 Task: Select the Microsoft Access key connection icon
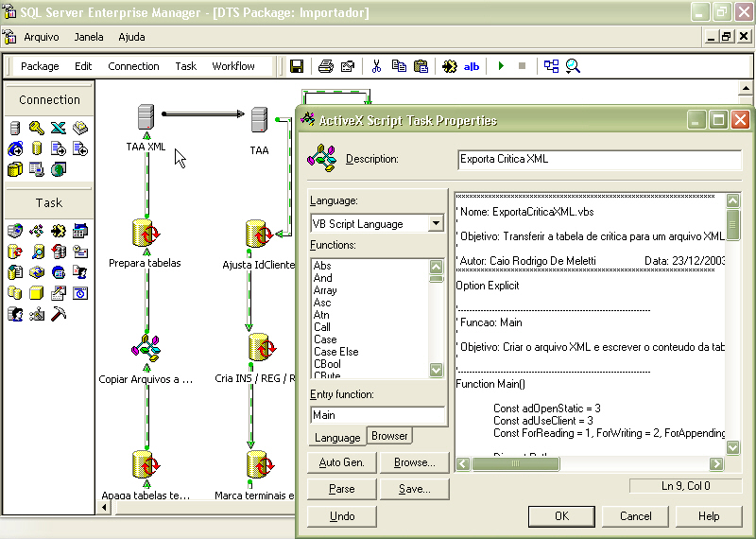[x=37, y=128]
